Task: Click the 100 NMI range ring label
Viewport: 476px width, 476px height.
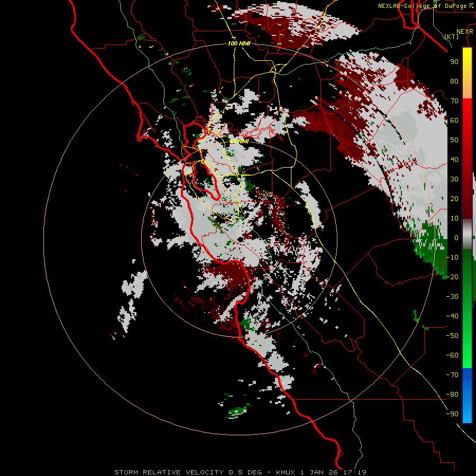Action: point(239,44)
